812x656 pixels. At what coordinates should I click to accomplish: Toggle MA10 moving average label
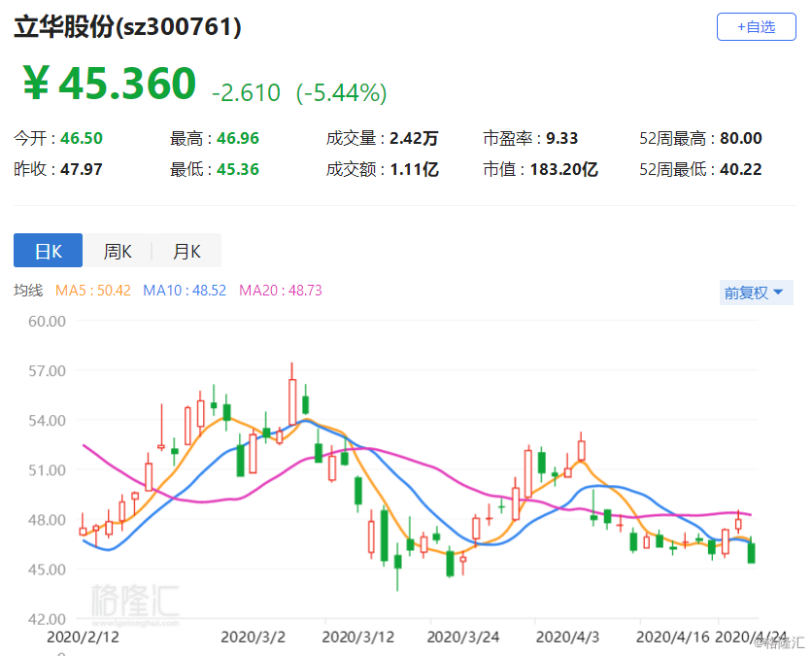pos(185,291)
